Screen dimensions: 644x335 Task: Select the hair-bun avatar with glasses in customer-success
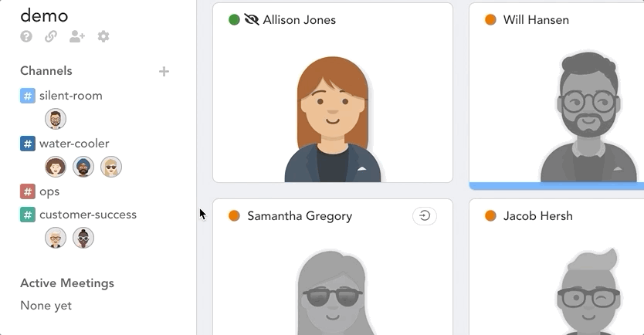pyautogui.click(x=83, y=238)
